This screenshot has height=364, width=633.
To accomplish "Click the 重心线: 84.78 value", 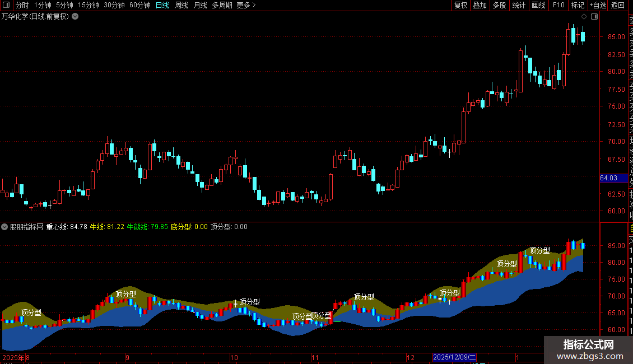I will (67, 227).
